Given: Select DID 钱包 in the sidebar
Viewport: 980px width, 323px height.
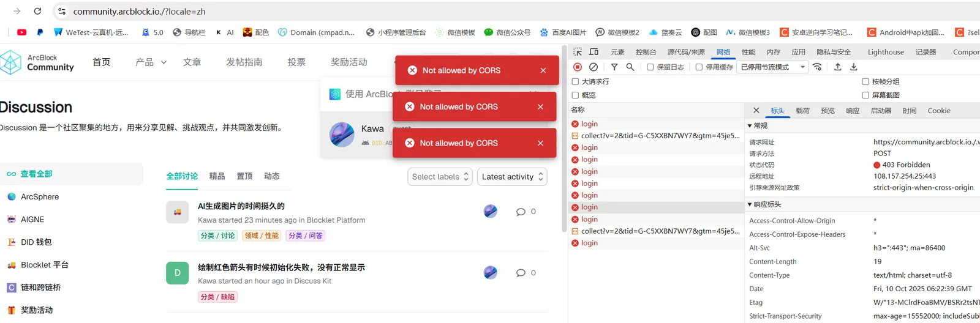Looking at the screenshot, I should click(36, 242).
